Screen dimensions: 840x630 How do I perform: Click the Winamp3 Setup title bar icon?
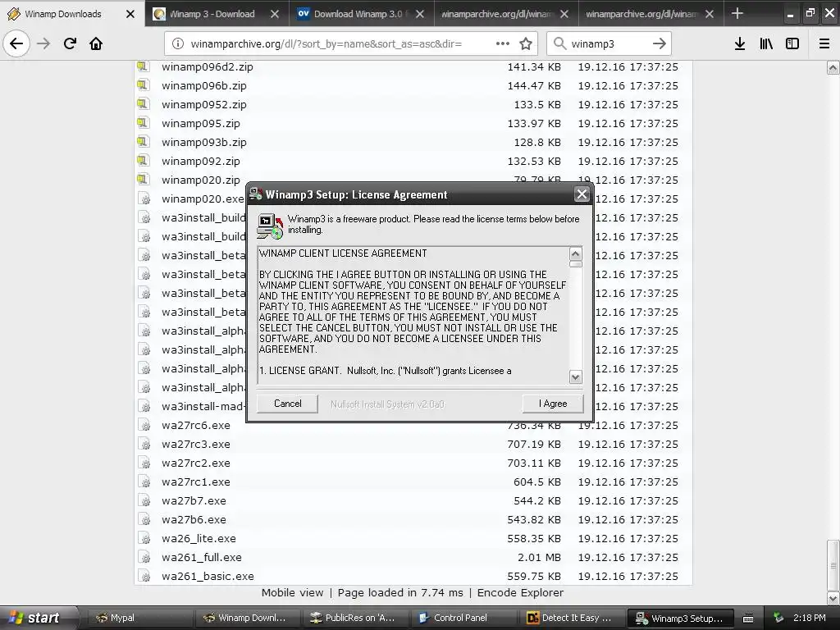[256, 194]
